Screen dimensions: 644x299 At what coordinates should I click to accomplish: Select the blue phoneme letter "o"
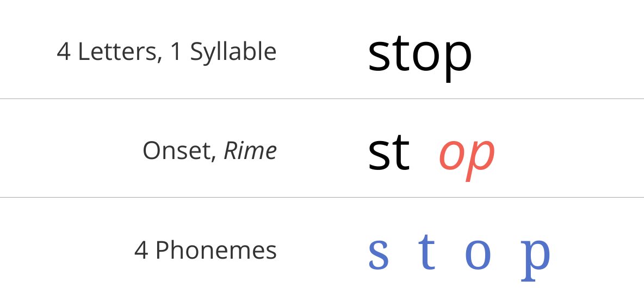pyautogui.click(x=478, y=255)
